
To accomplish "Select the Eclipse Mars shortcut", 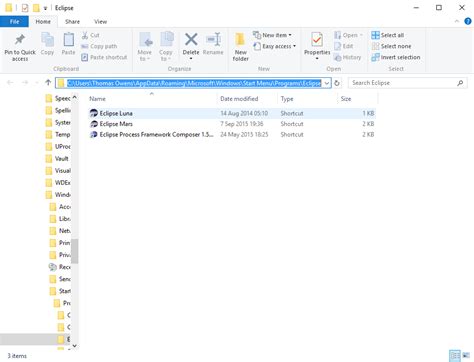I will click(x=232, y=124).
